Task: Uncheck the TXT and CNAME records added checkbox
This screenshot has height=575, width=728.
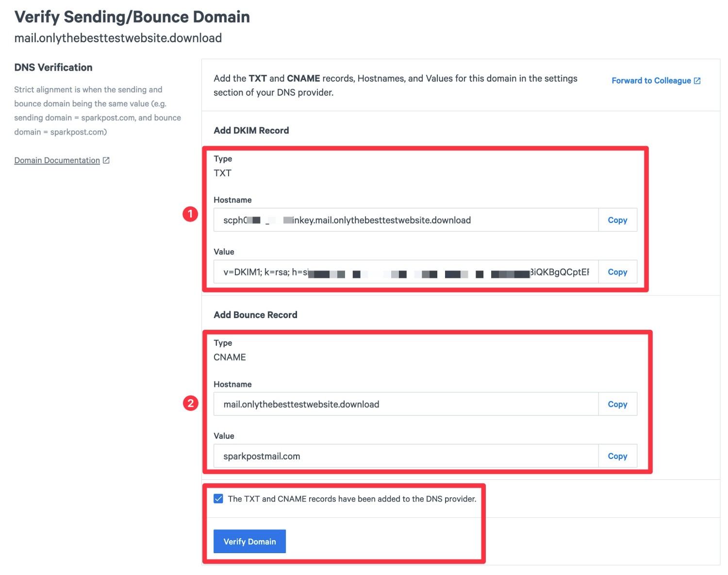Action: click(x=218, y=499)
